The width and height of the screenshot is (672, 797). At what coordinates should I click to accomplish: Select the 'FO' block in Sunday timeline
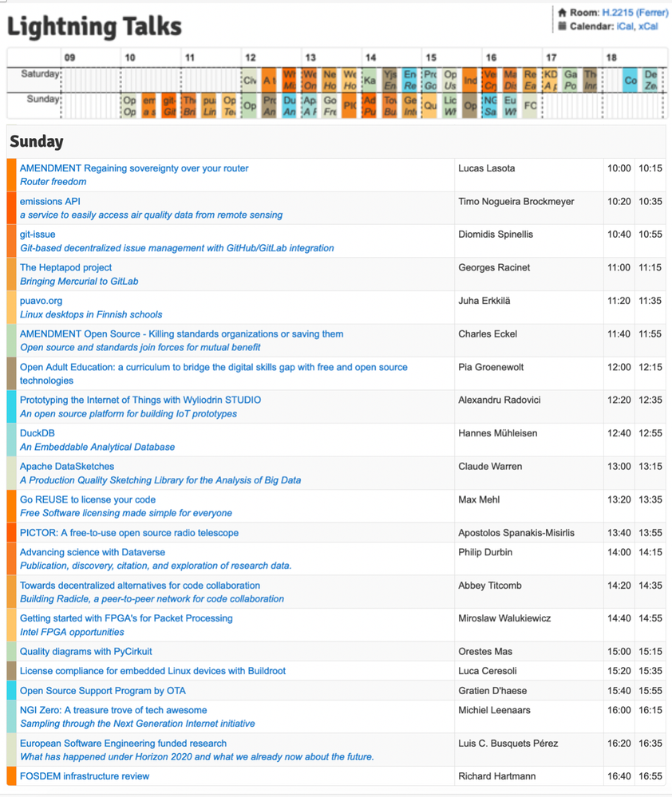tap(530, 106)
